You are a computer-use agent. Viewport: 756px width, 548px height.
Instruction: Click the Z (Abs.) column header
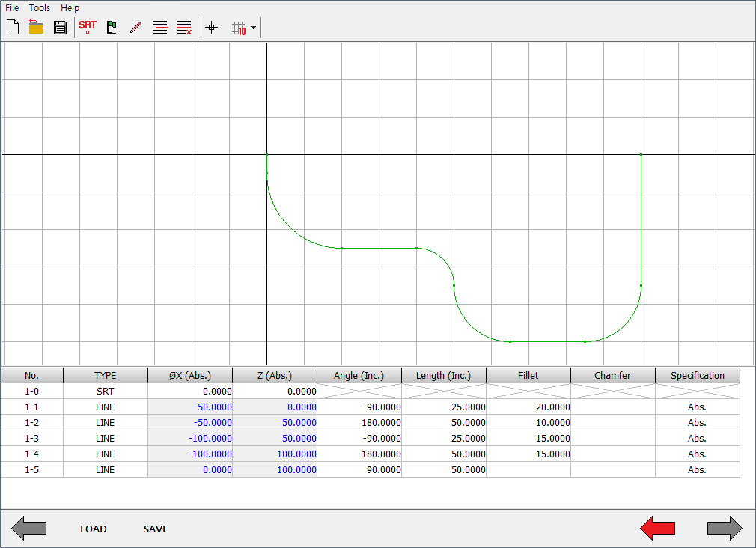(275, 375)
